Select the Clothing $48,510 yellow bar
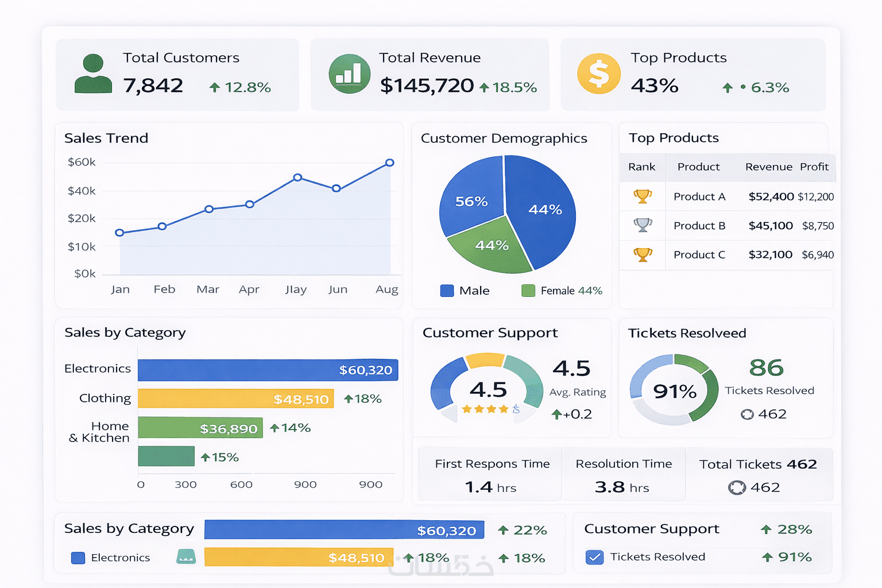The height and width of the screenshot is (588, 882). (236, 399)
